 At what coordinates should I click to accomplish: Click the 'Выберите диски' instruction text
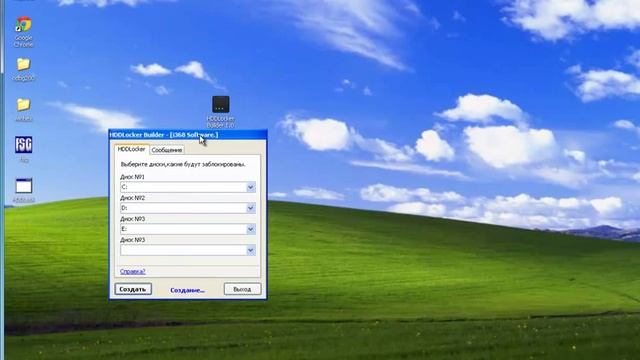[183, 164]
